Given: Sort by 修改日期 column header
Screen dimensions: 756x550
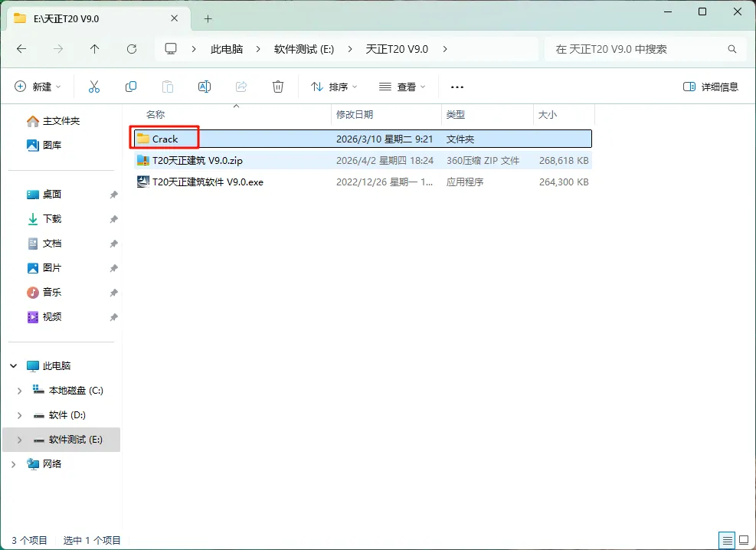Looking at the screenshot, I should point(355,115).
